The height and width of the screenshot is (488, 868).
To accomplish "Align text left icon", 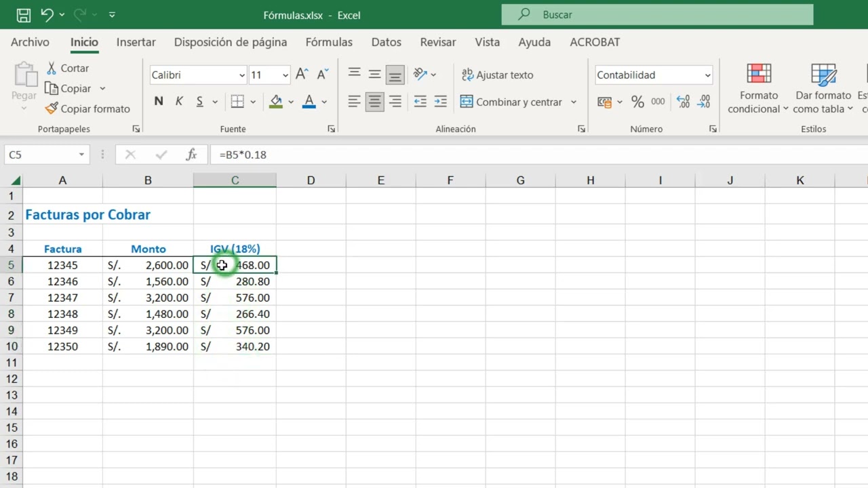I will pyautogui.click(x=354, y=102).
